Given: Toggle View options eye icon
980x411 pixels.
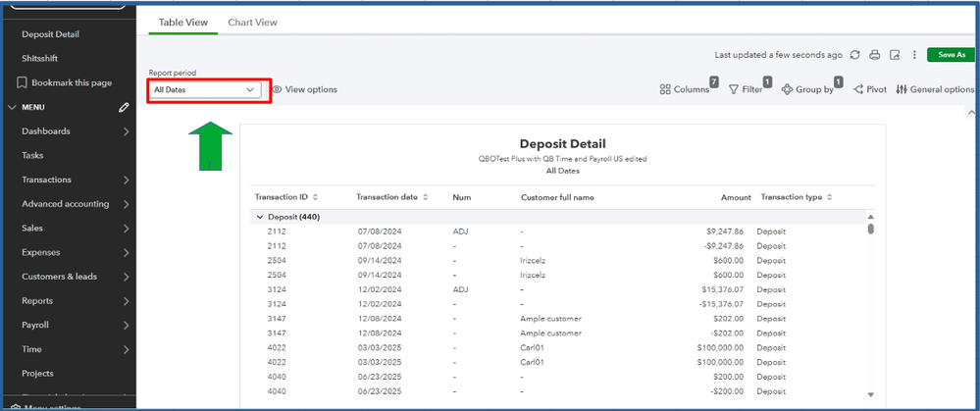Looking at the screenshot, I should [x=278, y=89].
